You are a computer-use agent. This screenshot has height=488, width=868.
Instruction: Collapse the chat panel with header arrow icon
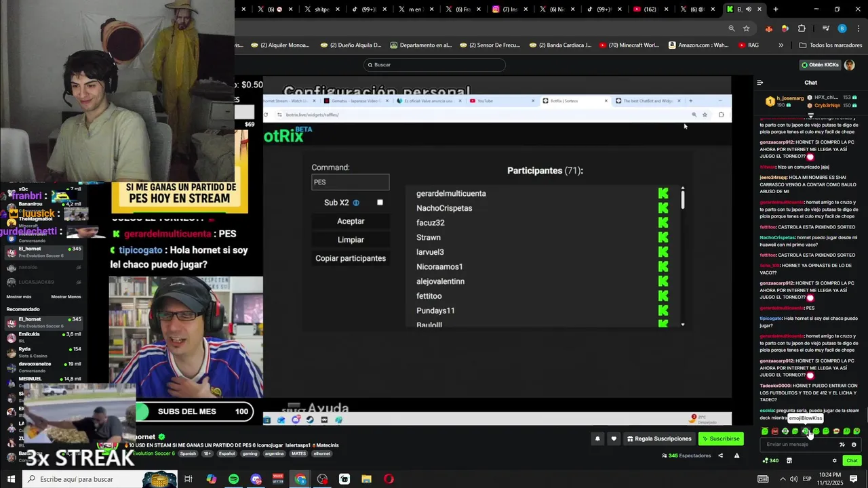[x=760, y=83]
